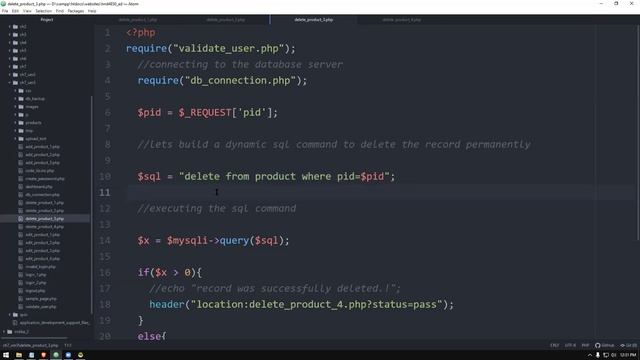
Task: Open login_1.php from the tree
Action: pyautogui.click(x=36, y=275)
